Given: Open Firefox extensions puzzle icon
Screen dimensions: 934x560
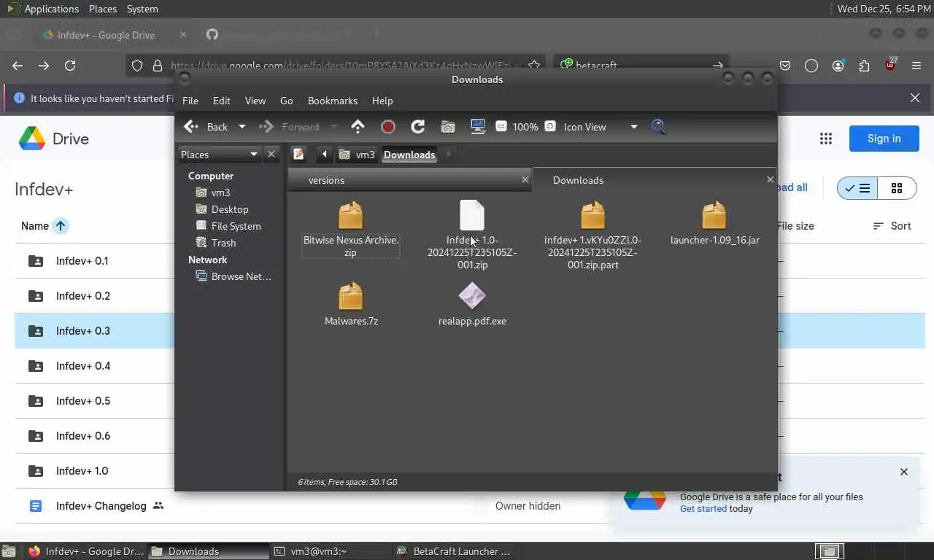Looking at the screenshot, I should (864, 66).
